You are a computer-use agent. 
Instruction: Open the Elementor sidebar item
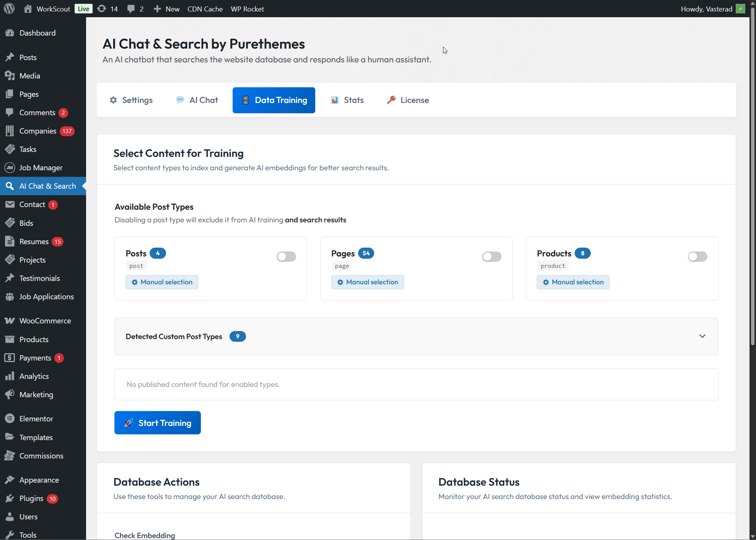click(x=36, y=419)
